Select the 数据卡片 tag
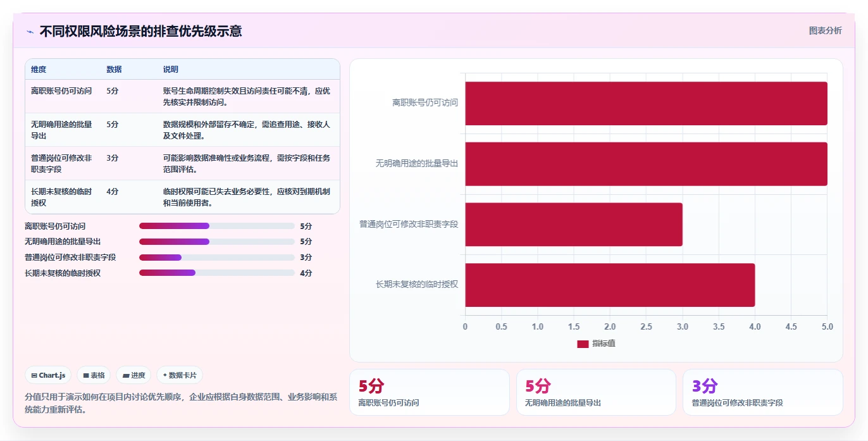Image resolution: width=868 pixels, height=441 pixels. click(180, 375)
